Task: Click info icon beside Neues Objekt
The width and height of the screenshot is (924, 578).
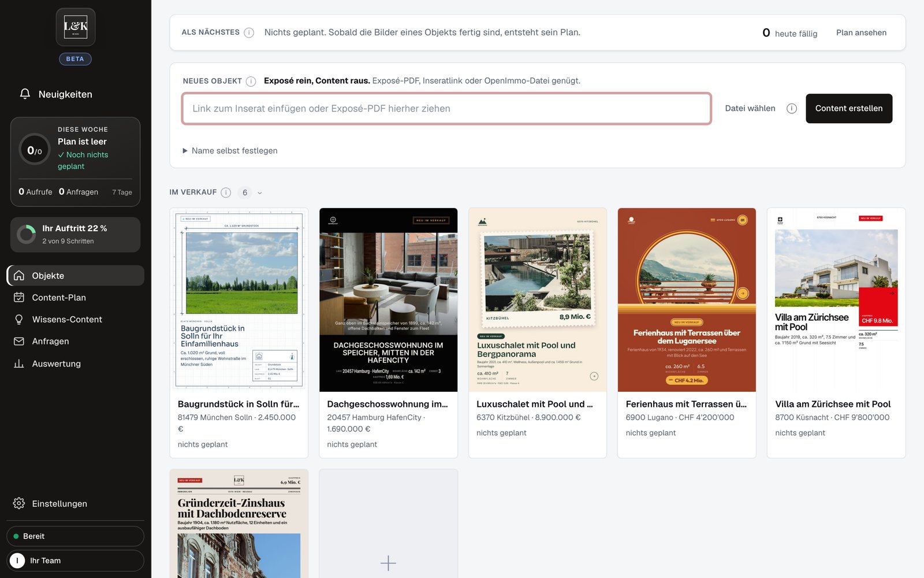Action: 251,81
